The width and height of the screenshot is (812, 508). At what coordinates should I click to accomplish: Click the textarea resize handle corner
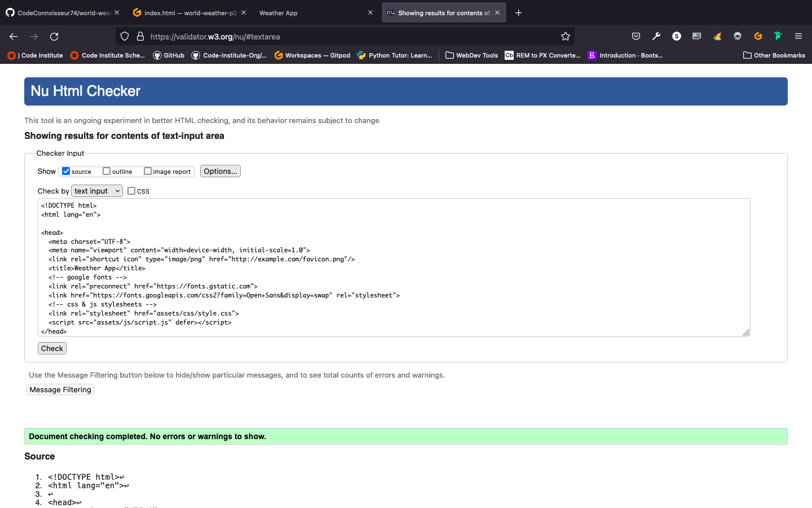[x=746, y=332]
